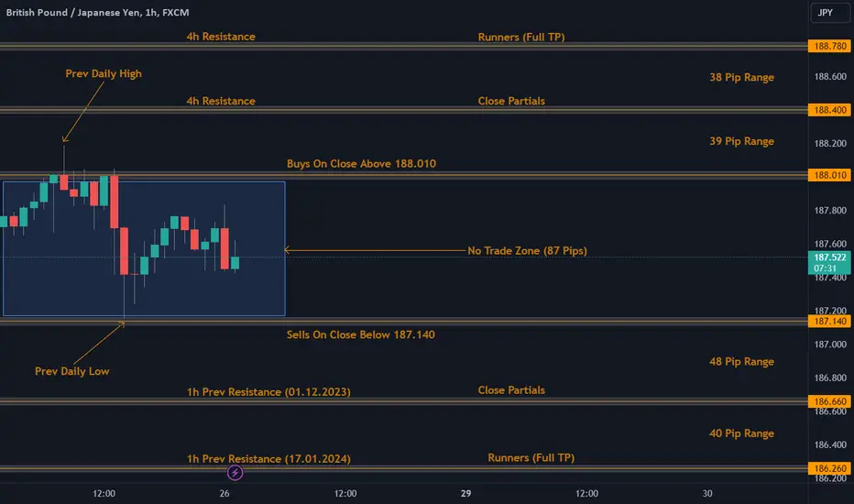Click the British Pound / Japanese Yen title
Viewport: 854px width, 504px height.
click(x=97, y=12)
